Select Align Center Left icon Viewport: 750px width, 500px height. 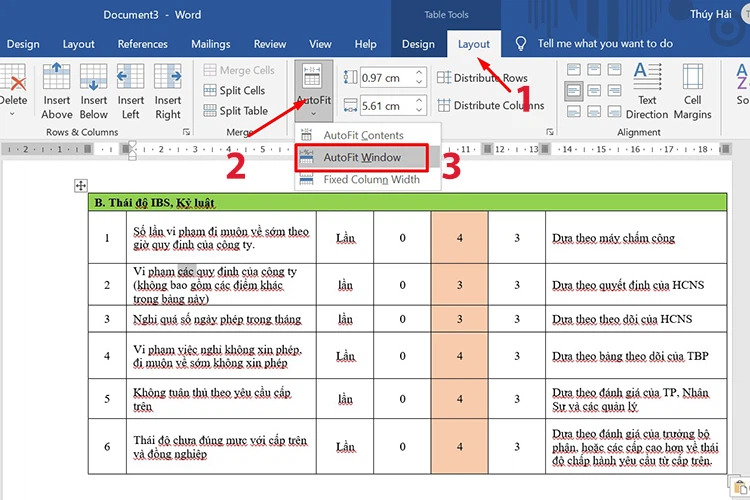click(x=574, y=90)
